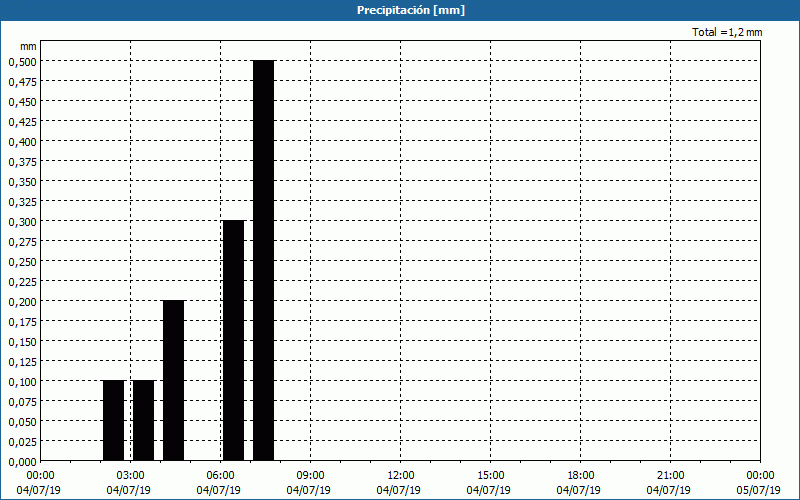Pick the 0,425 y-axis value
This screenshot has height=500, width=800.
pyautogui.click(x=22, y=121)
